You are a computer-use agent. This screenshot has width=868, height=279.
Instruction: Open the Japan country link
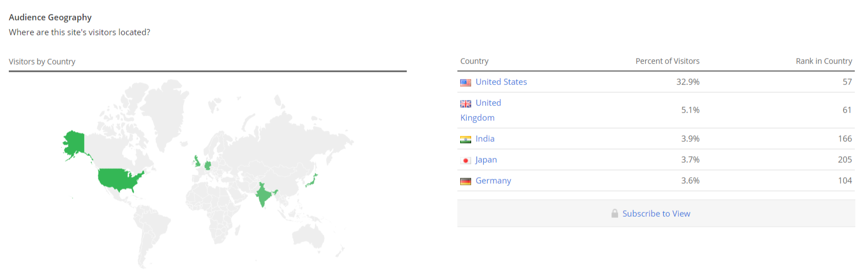pyautogui.click(x=486, y=160)
